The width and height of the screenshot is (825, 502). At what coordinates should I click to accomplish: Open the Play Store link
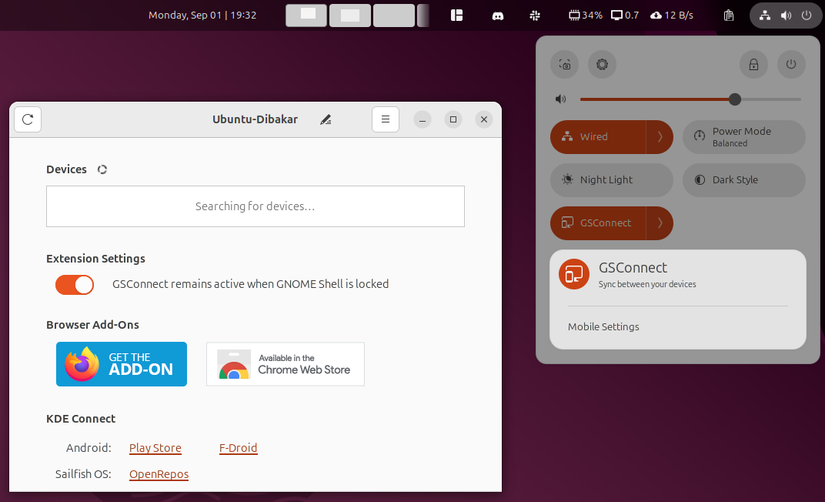pyautogui.click(x=155, y=448)
